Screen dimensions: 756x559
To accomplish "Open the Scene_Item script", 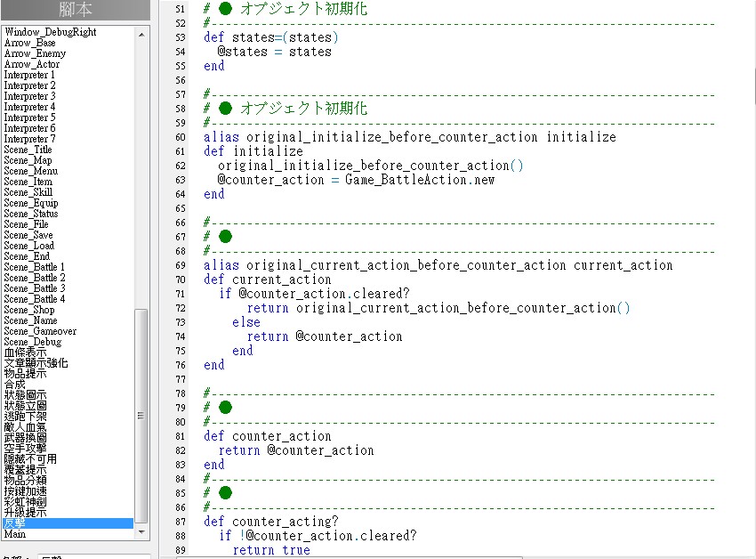I will (x=28, y=182).
